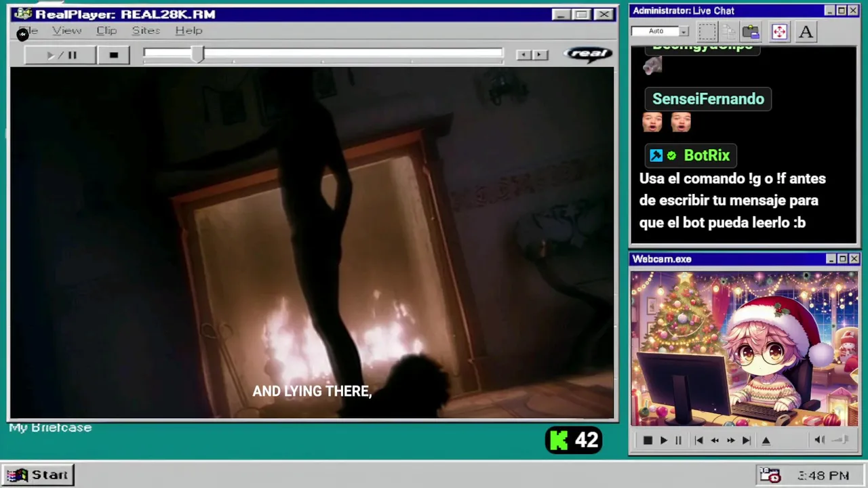Click the first face emote under SenseiFernando
This screenshot has width=868, height=488.
click(652, 122)
